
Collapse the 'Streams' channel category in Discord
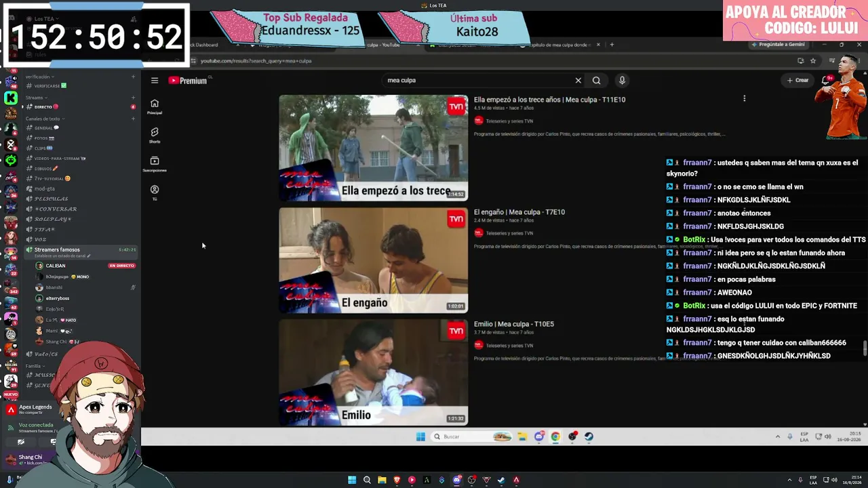coord(36,98)
